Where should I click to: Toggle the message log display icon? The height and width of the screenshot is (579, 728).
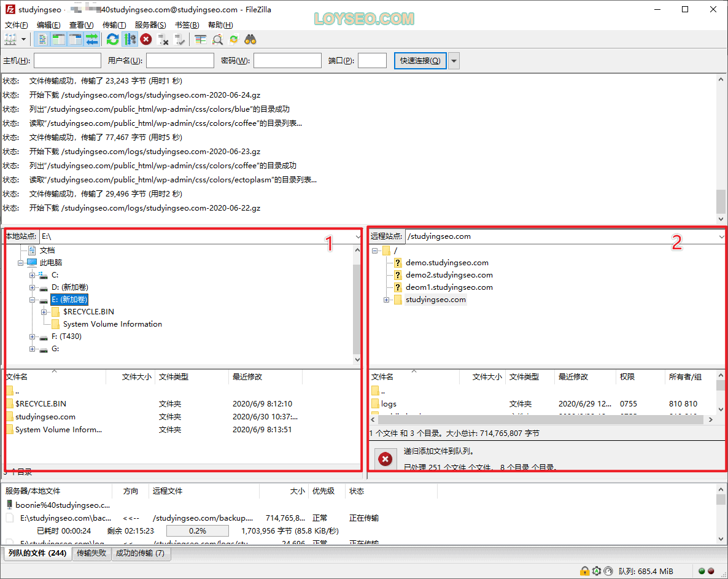pos(42,39)
